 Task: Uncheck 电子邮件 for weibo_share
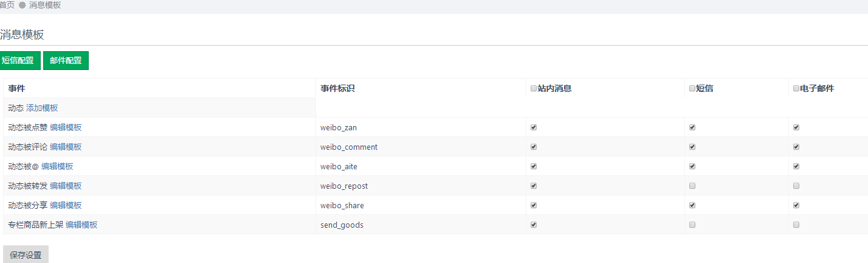(796, 205)
